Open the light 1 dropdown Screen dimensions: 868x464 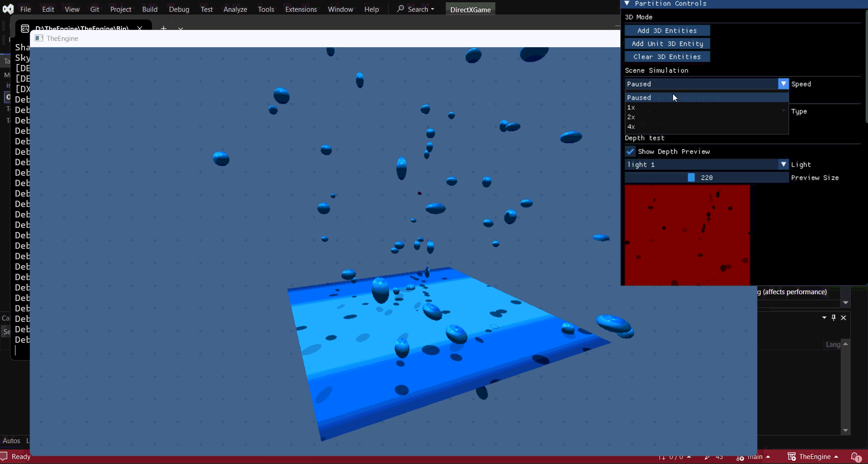pyautogui.click(x=784, y=164)
